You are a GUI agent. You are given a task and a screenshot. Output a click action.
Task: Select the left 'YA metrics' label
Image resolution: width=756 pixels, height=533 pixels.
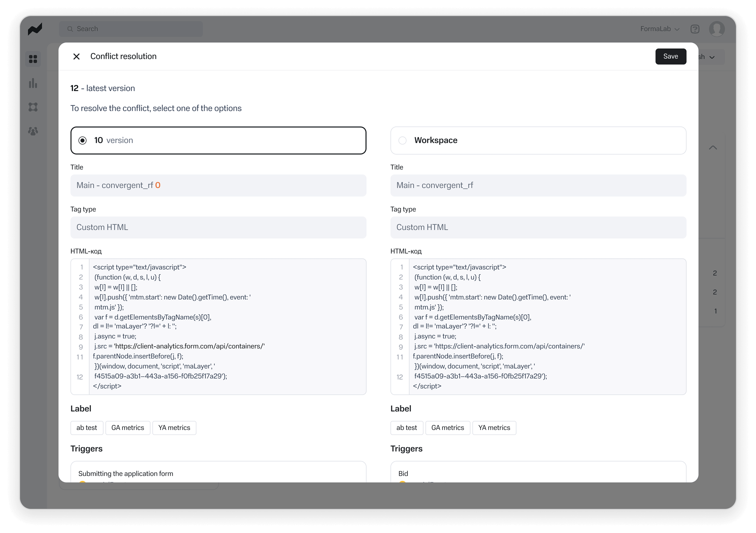[174, 428]
